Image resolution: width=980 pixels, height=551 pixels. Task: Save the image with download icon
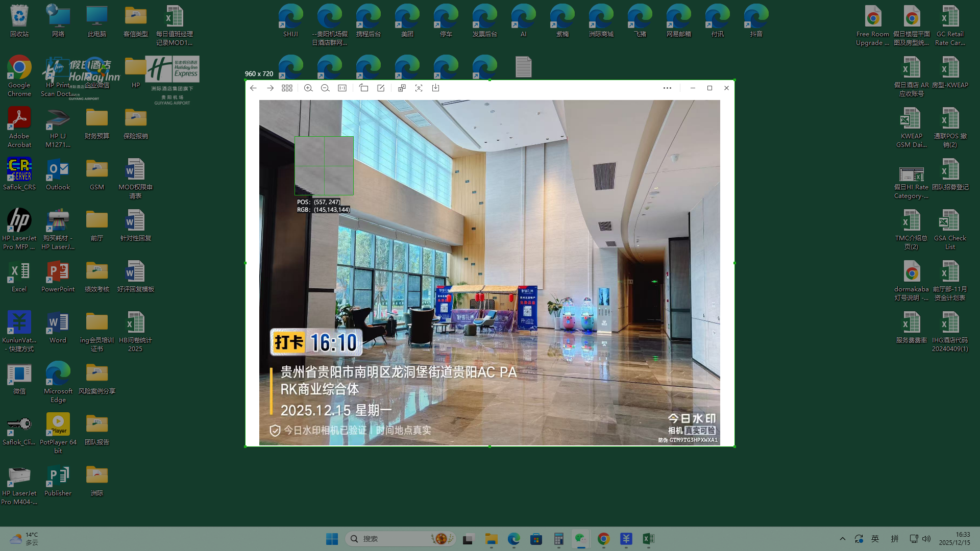[x=435, y=88]
